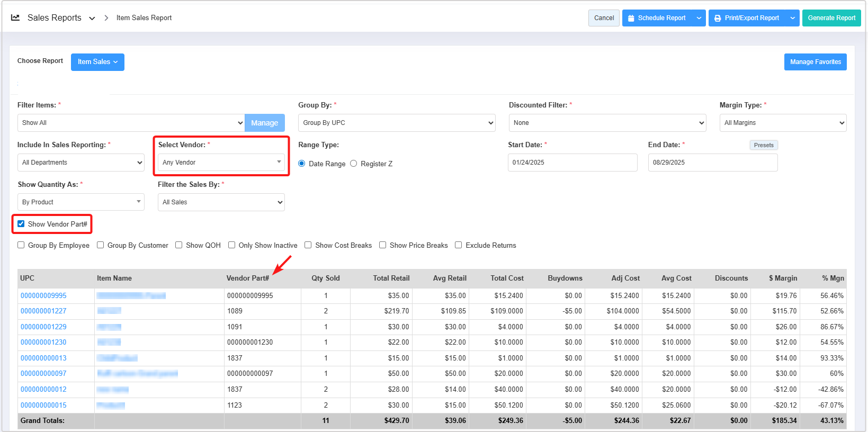This screenshot has width=868, height=432.
Task: Click the Item Sales Report breadcrumb
Action: click(x=144, y=18)
